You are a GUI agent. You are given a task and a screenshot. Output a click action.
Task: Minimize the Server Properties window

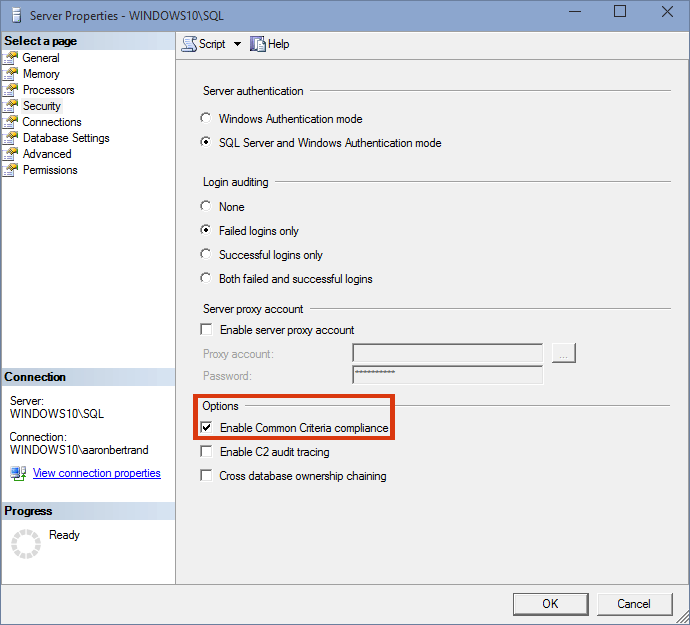pos(575,11)
